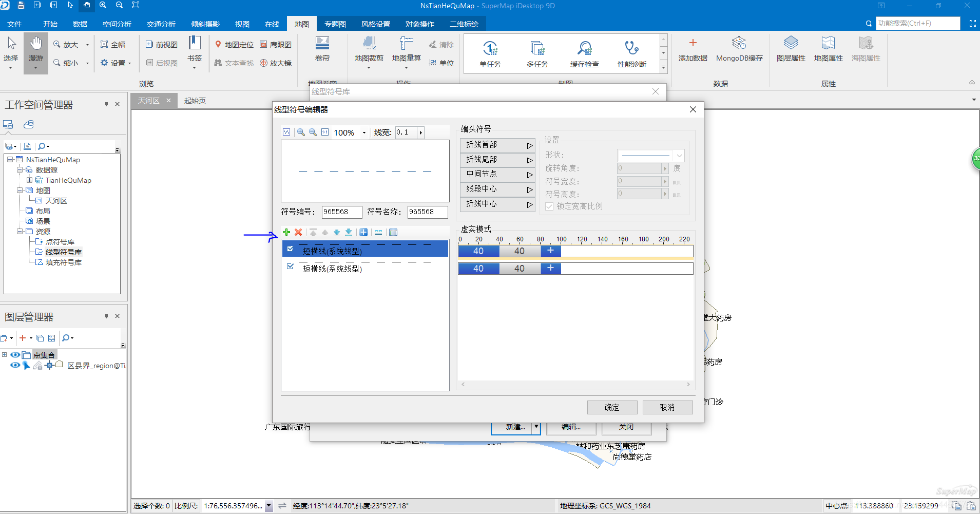Open 地图属性 map properties
980x514 pixels.
coord(829,49)
